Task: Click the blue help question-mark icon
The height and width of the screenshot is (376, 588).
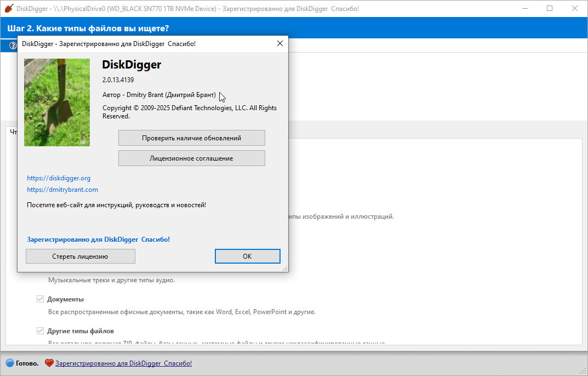Action: click(x=13, y=45)
